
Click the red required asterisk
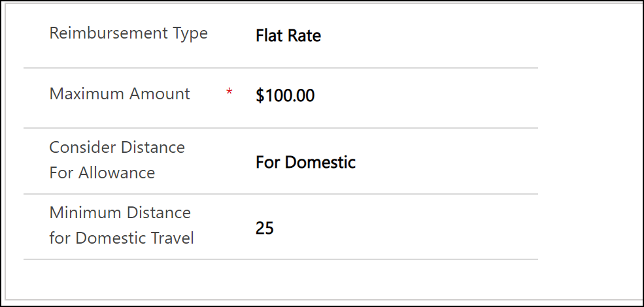(x=229, y=93)
